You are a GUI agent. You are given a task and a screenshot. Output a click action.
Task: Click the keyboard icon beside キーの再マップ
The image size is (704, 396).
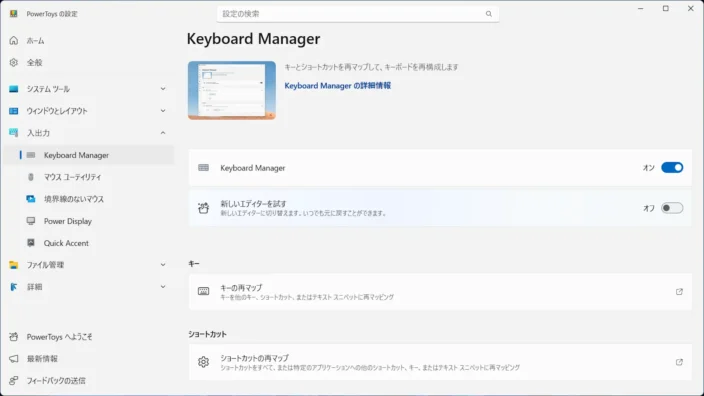[x=203, y=291]
